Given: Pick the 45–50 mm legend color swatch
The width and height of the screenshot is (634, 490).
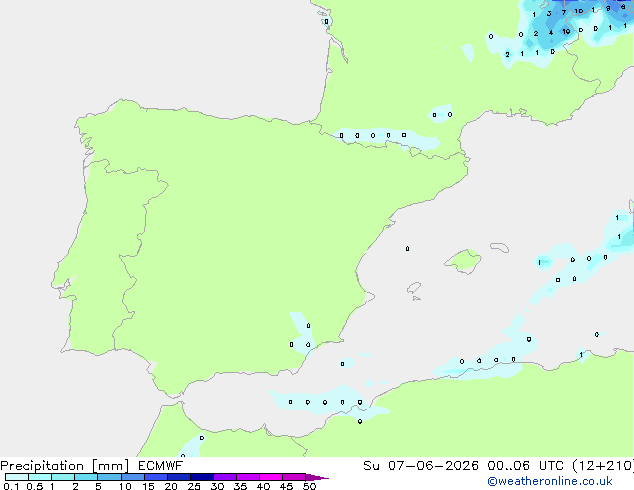Looking at the screenshot, I should coord(294,477).
